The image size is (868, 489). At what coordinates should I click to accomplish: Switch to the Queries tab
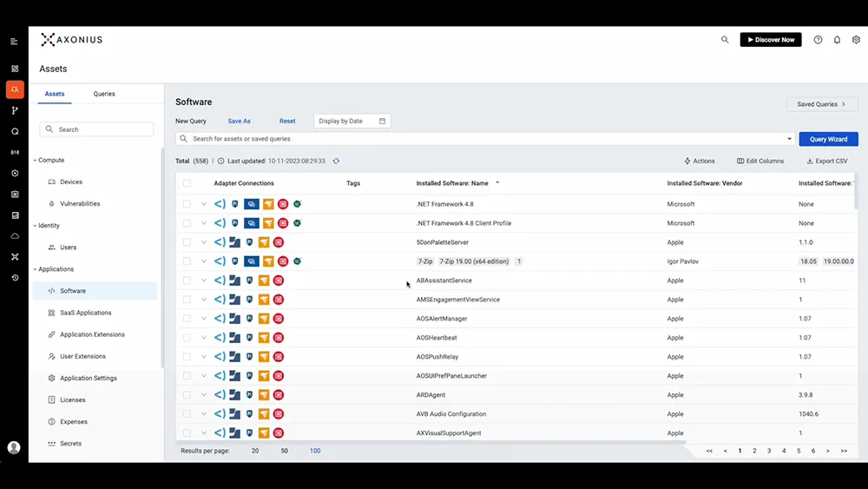click(104, 94)
